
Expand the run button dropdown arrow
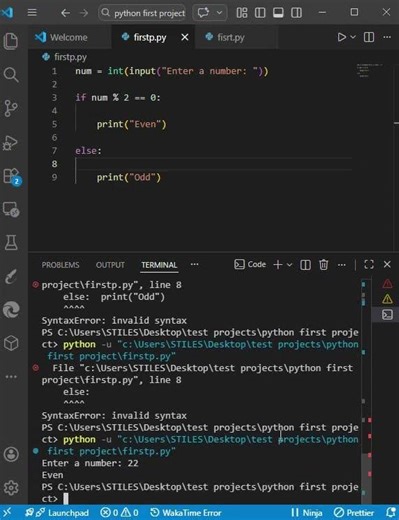tap(353, 37)
